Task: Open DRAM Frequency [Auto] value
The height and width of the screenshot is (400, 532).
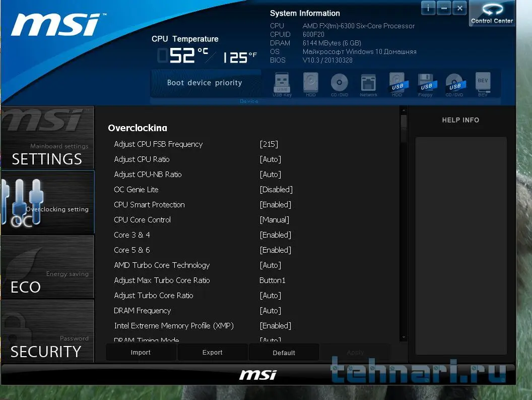Action: click(x=270, y=311)
